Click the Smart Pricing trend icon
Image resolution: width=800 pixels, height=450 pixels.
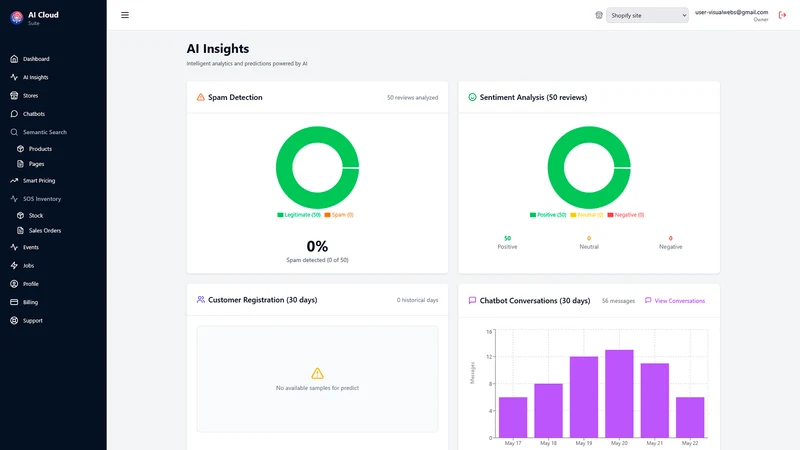(14, 181)
